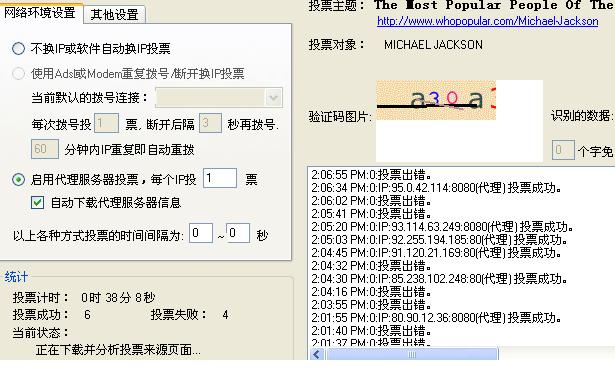Click the captcha image a30a
615x384 pixels.
coord(436,100)
